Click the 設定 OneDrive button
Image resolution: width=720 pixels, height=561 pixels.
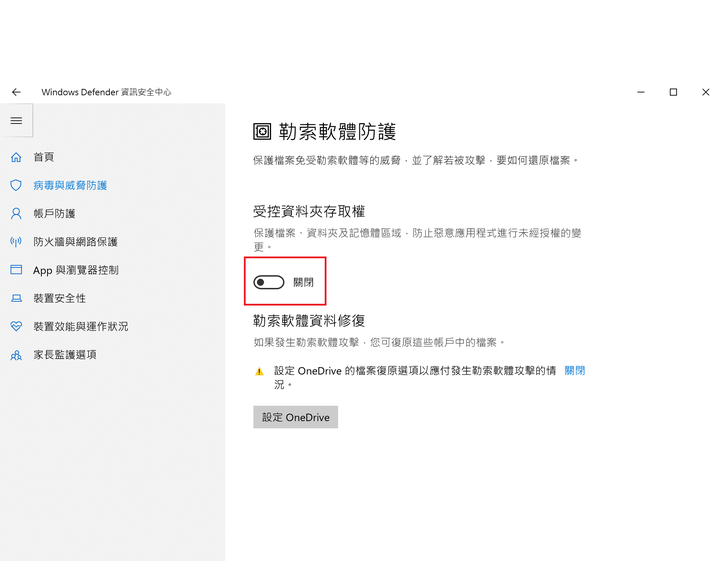pos(296,417)
